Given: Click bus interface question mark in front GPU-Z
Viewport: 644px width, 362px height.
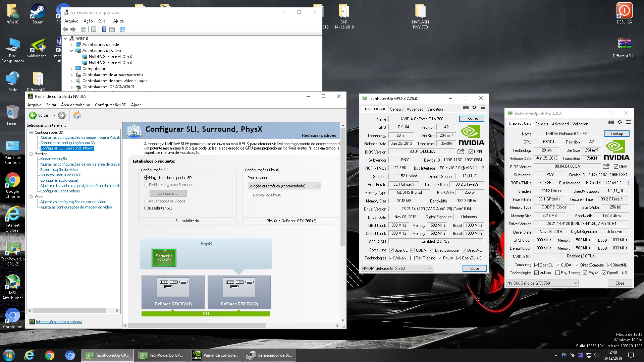Looking at the screenshot, I should 483,168.
